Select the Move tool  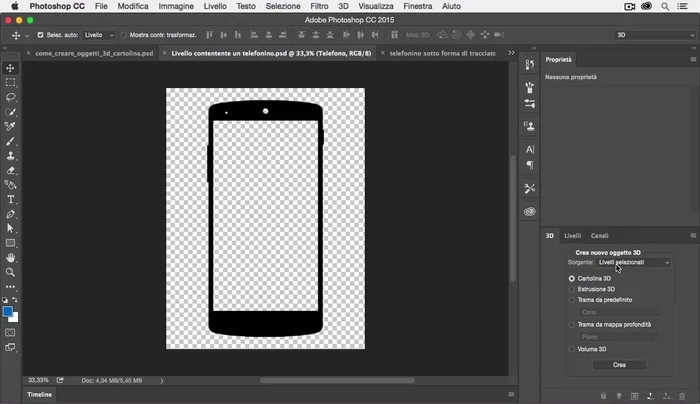coord(11,68)
